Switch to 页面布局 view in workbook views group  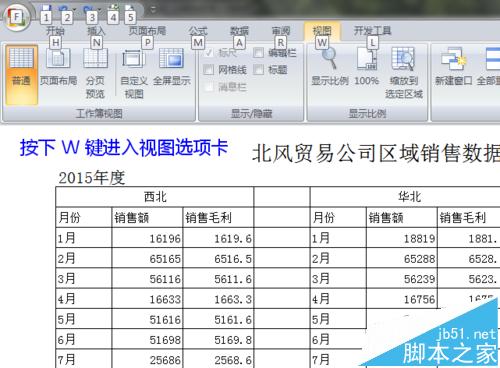tap(58, 67)
